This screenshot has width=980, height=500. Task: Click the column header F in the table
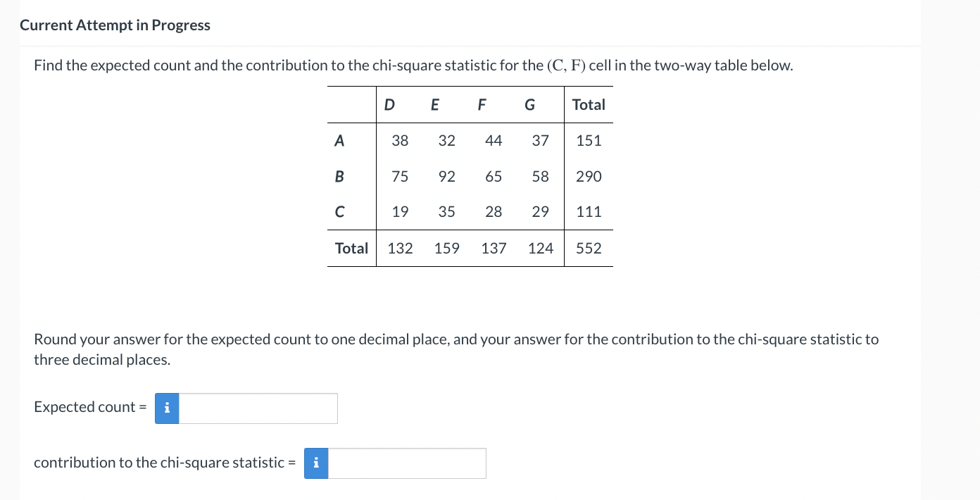coord(482,104)
